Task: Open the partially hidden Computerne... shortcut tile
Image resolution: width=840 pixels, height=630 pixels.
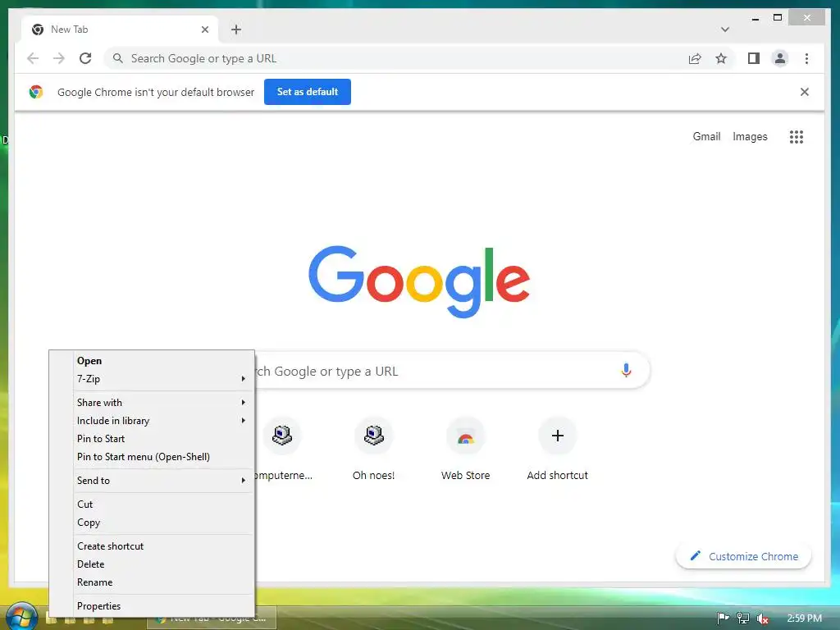Action: (x=282, y=450)
